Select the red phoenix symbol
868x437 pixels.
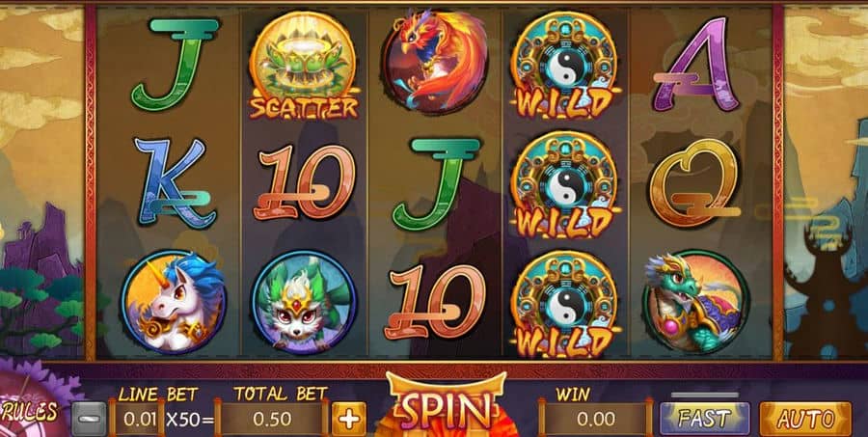(435, 62)
